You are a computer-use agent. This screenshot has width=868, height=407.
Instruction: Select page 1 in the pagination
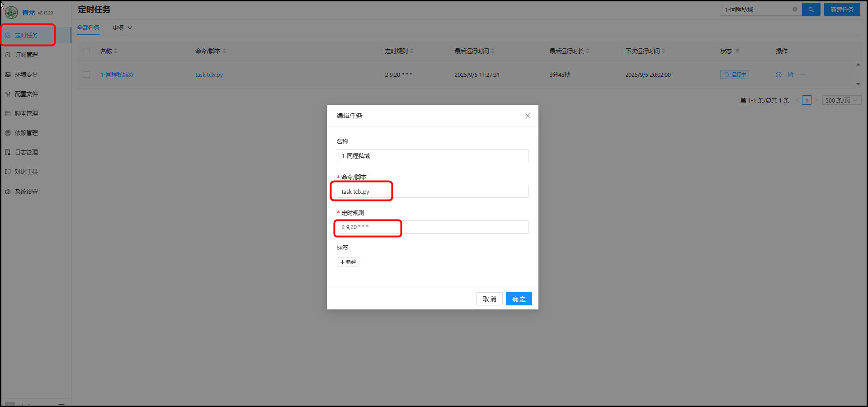807,100
